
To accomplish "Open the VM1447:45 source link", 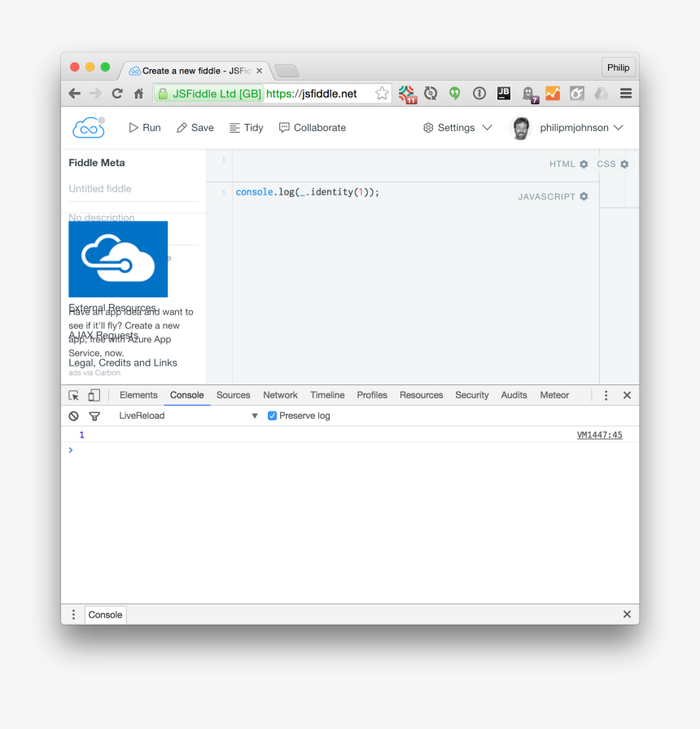I will pos(599,435).
